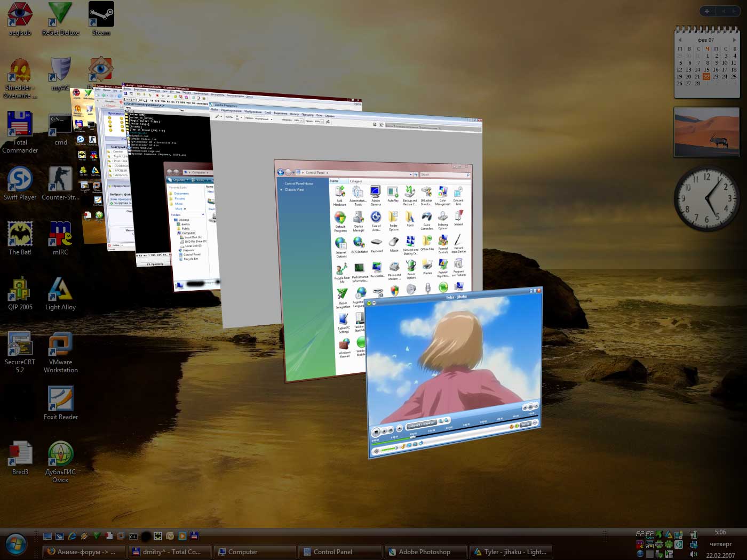The width and height of the screenshot is (747, 560).
Task: Click the slideshow picture gadget thumbnail
Action: 706,132
